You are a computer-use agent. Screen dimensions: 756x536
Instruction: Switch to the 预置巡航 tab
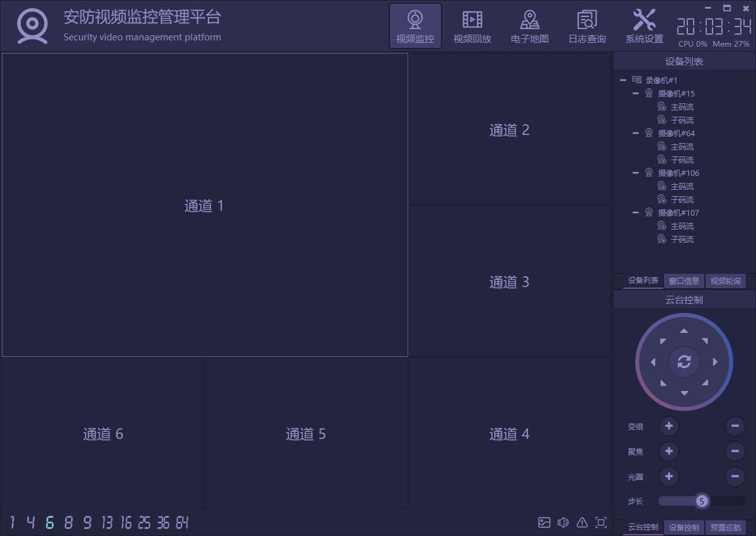[725, 527]
